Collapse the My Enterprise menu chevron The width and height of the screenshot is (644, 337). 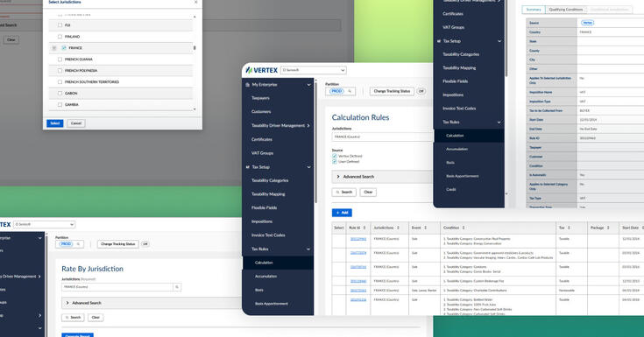pyautogui.click(x=308, y=85)
